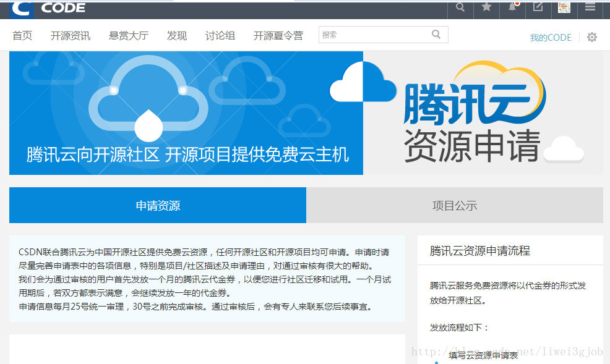Click the 填写云资源申请表 step

483,355
